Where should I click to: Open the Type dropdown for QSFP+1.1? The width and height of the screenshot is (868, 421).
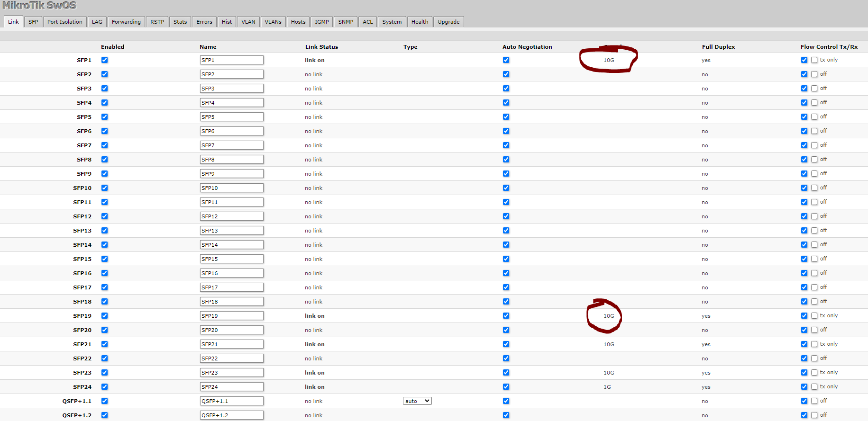point(417,401)
